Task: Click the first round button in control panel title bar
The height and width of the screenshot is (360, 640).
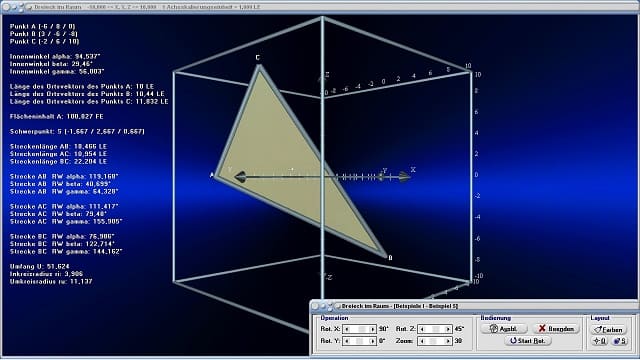Action: coord(315,306)
